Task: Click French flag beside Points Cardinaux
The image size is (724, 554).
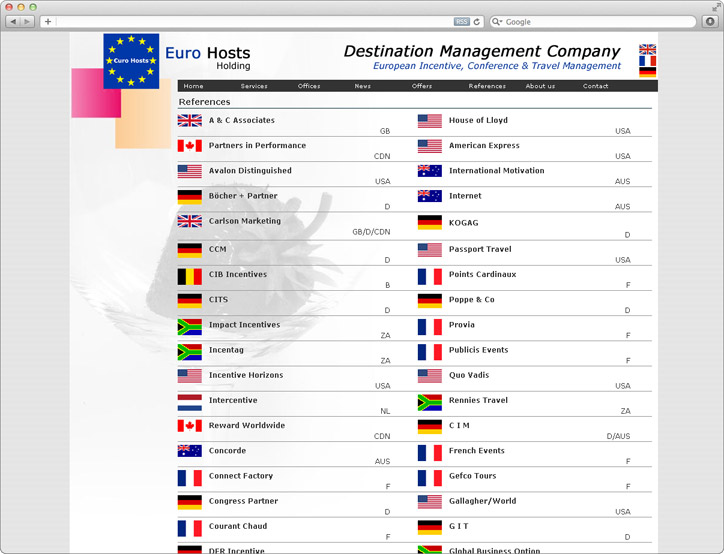Action: pos(430,277)
